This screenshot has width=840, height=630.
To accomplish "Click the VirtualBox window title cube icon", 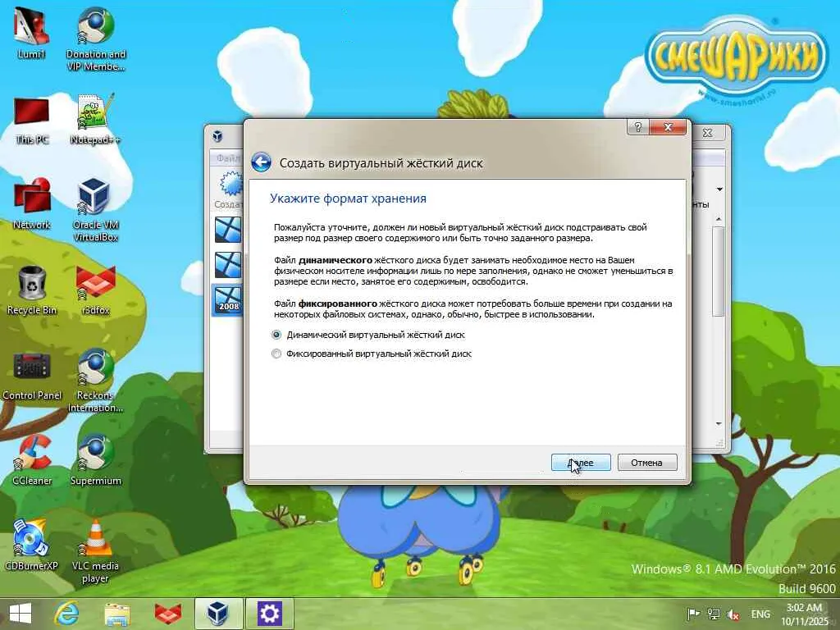I will coord(217,135).
